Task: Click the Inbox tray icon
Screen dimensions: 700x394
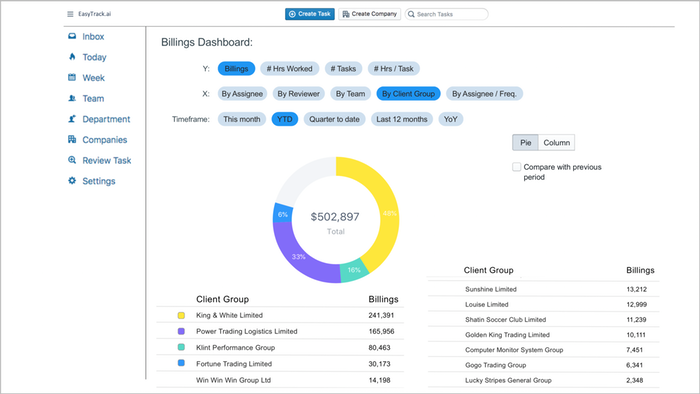Action: point(72,36)
